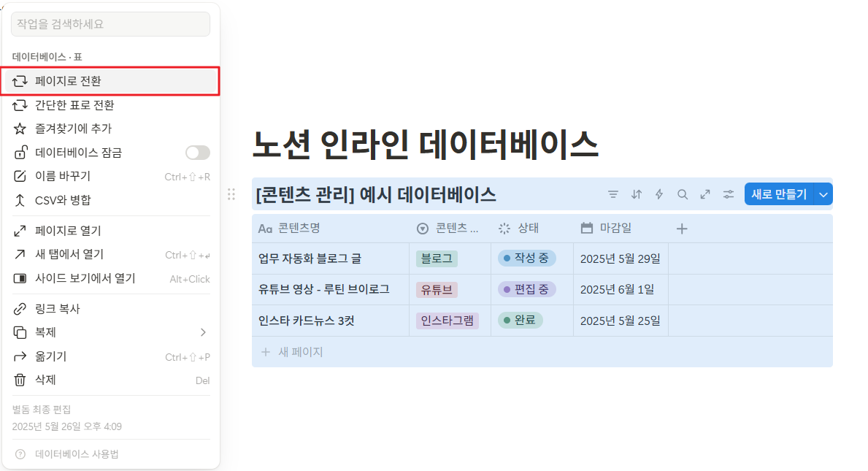The width and height of the screenshot is (868, 471).
Task: Click the calendar icon on the 마감일 column header
Action: click(x=587, y=228)
